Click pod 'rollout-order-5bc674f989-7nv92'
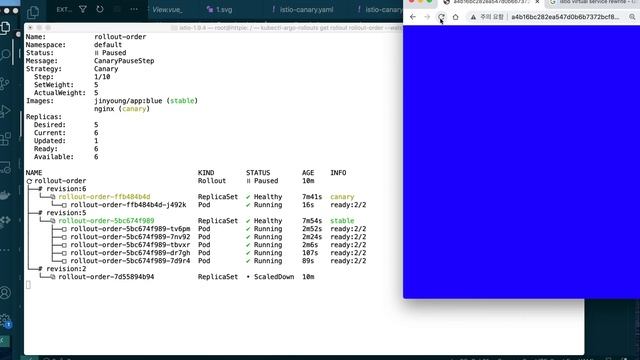Image resolution: width=640 pixels, height=360 pixels. pyautogui.click(x=130, y=237)
